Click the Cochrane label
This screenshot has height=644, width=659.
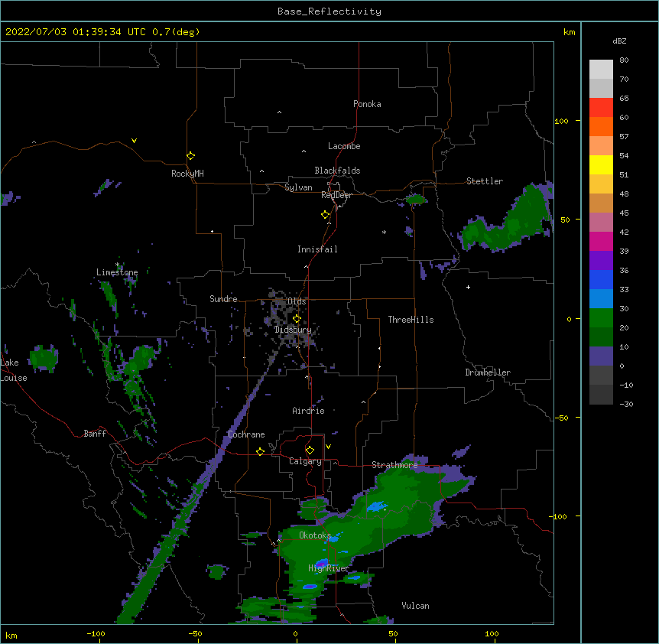point(246,434)
